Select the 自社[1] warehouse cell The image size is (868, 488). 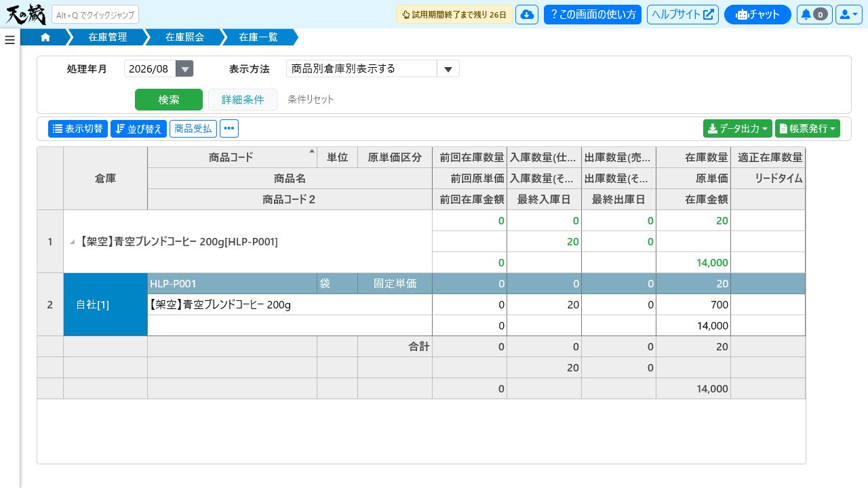click(105, 304)
